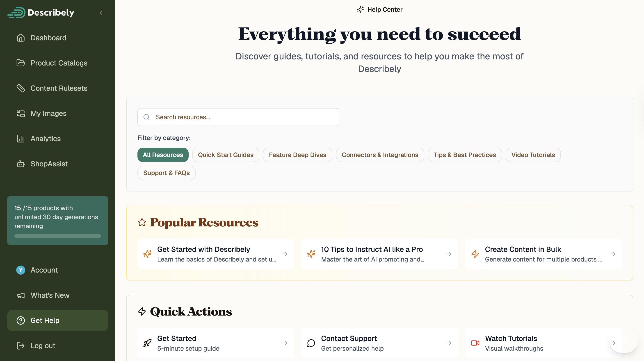
Task: Log out of Describely
Action: coord(57,345)
